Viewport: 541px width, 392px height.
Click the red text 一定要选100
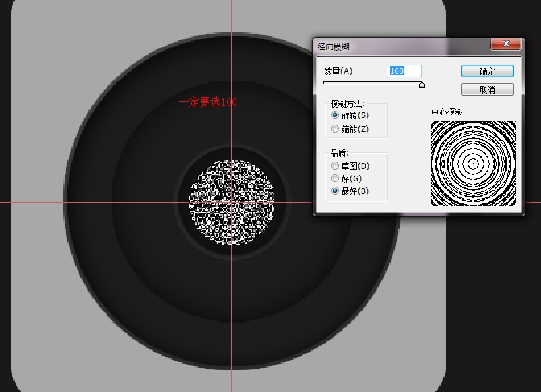(x=207, y=102)
